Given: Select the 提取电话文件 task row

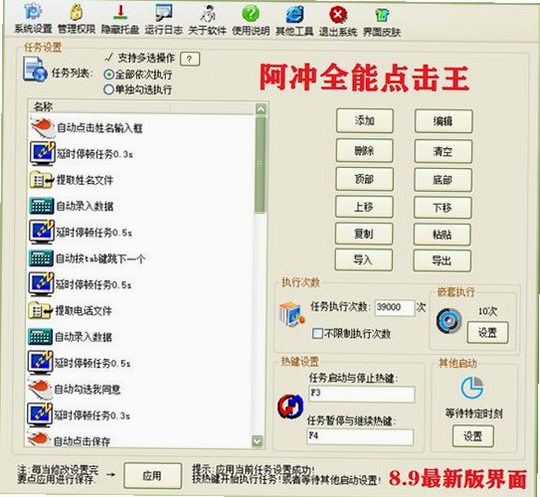Looking at the screenshot, I should (141, 311).
